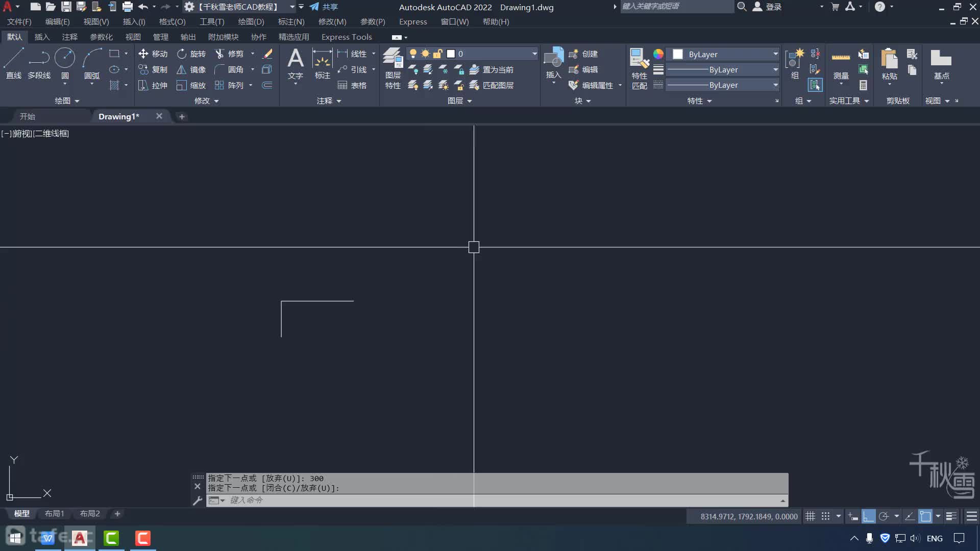The height and width of the screenshot is (551, 980).
Task: Toggle polar tracking in status bar
Action: point(884,516)
